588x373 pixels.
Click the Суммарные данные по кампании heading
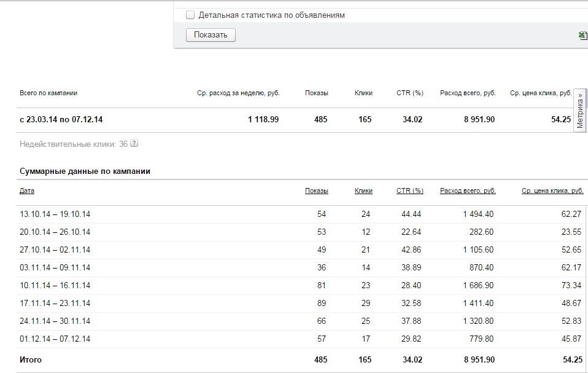coord(85,171)
